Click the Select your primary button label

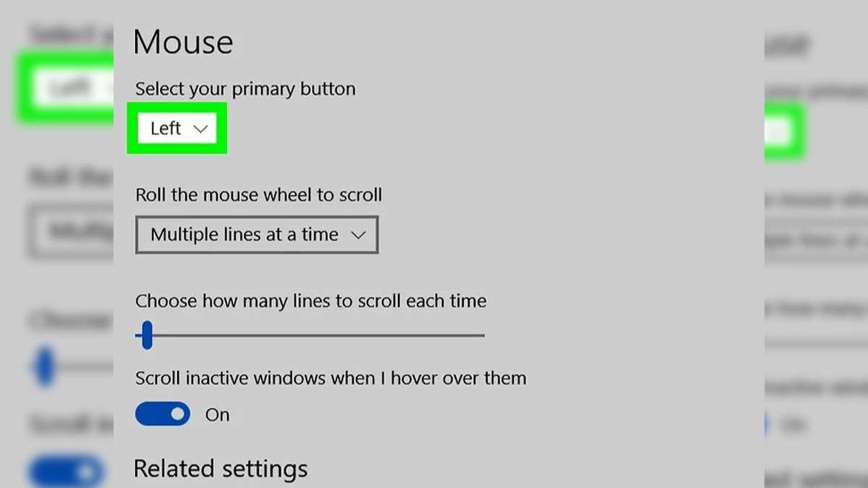pos(245,89)
